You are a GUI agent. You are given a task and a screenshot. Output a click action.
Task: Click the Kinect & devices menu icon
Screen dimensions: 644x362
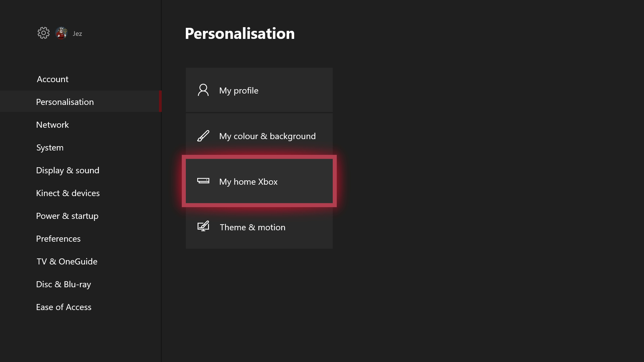(68, 193)
